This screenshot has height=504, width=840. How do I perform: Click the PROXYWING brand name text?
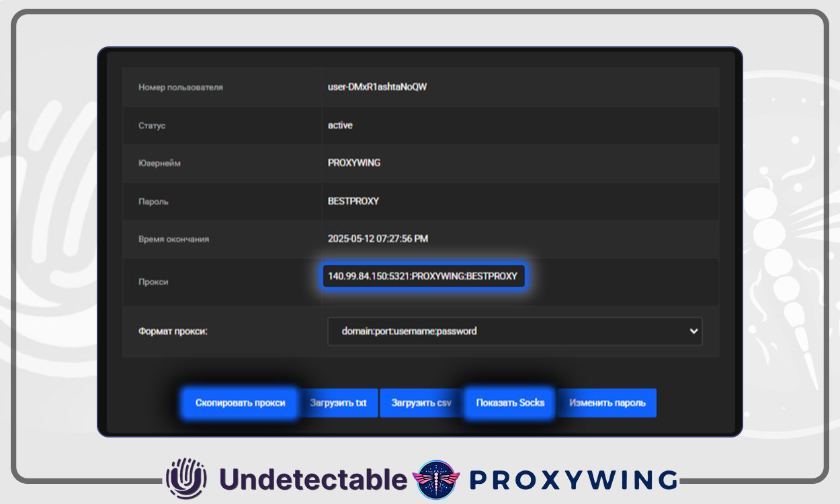(573, 480)
